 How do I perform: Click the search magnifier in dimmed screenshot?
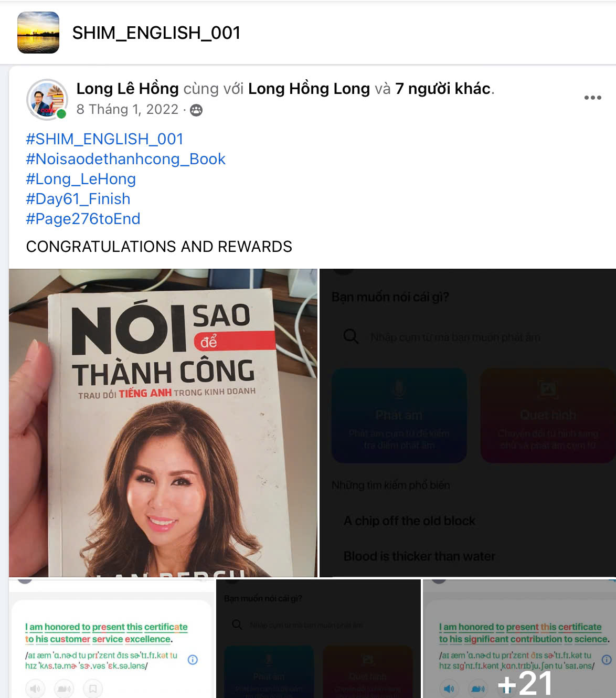click(x=351, y=336)
